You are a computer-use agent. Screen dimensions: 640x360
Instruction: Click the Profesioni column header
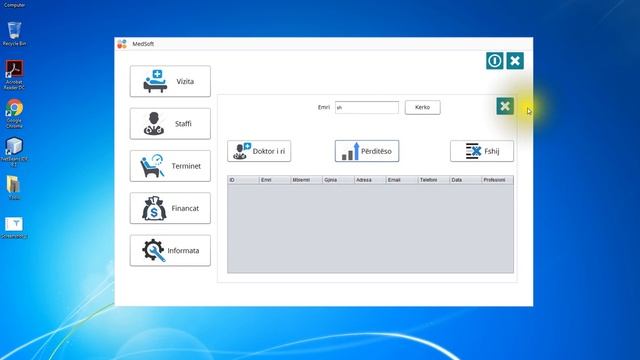click(498, 180)
